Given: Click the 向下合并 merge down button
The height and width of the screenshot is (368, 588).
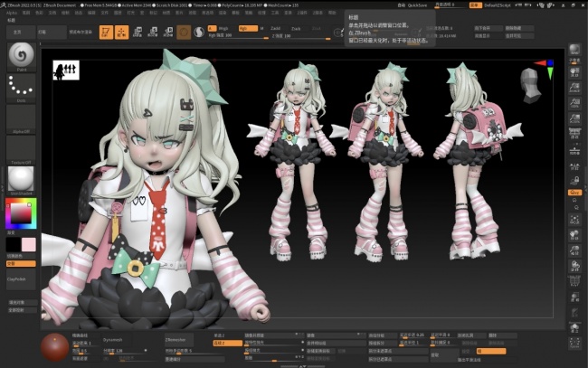Looking at the screenshot, I should (488, 28).
